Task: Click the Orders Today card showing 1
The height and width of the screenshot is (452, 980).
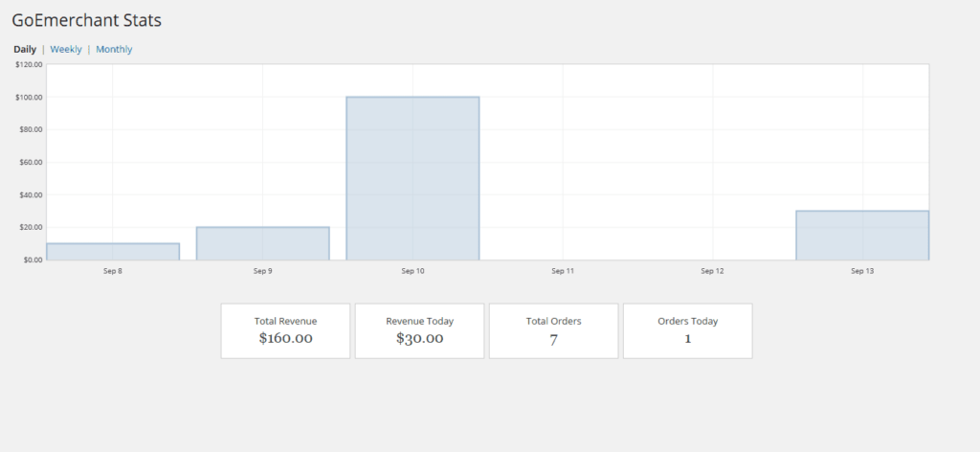Action: tap(687, 330)
